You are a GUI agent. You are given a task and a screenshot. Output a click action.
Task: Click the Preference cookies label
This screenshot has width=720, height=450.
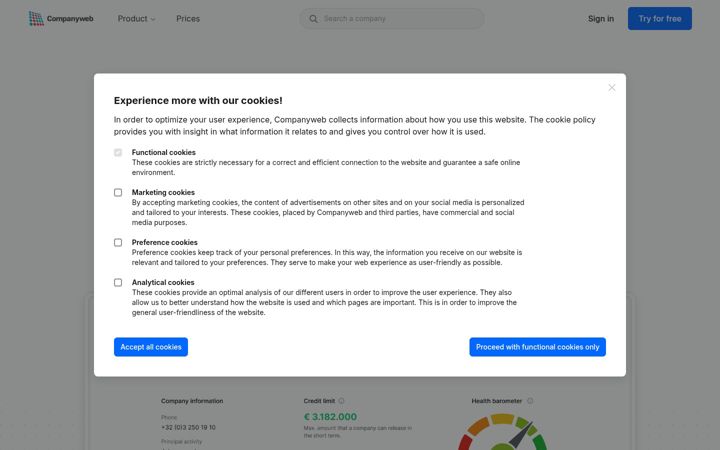tap(164, 242)
